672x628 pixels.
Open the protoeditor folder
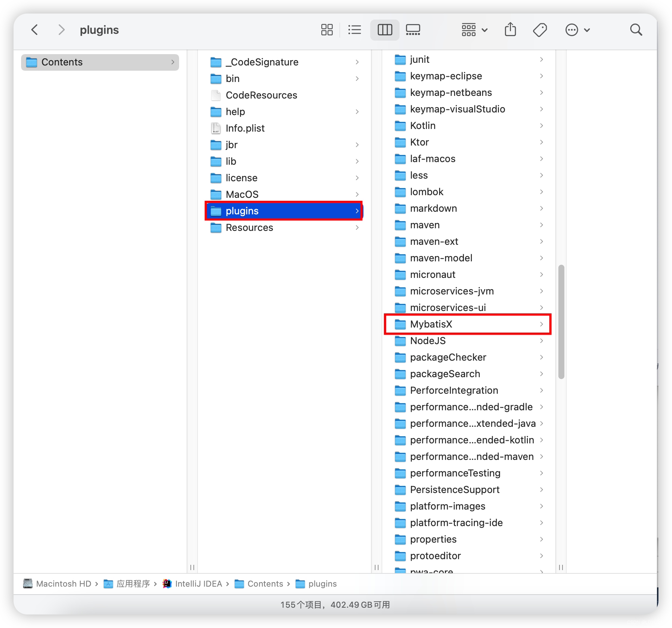click(x=469, y=556)
